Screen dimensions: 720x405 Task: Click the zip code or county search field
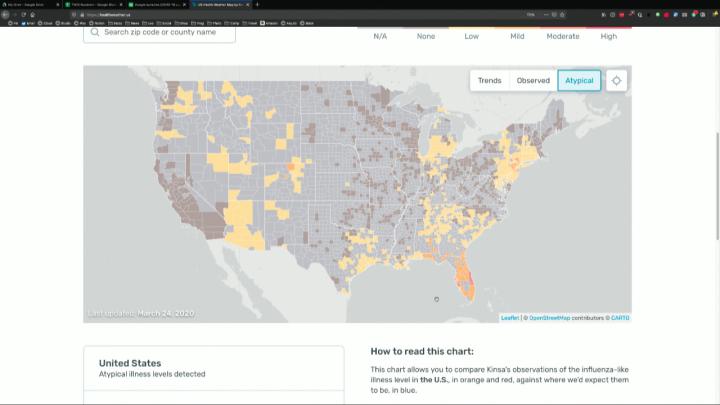(165, 32)
